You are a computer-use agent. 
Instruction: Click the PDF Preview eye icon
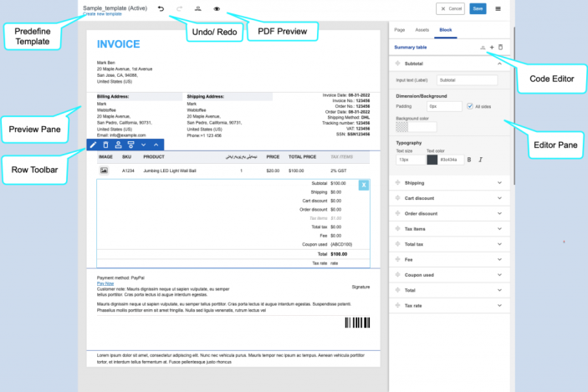pyautogui.click(x=217, y=8)
